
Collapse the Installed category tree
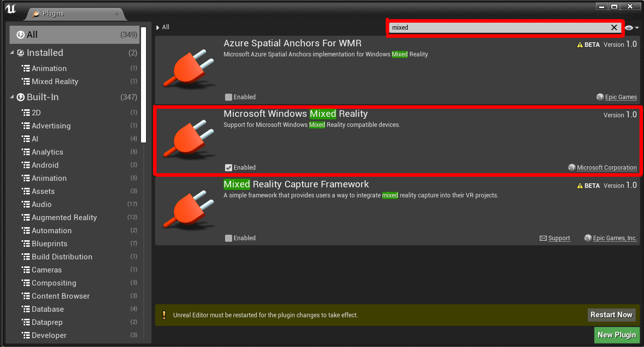point(12,53)
